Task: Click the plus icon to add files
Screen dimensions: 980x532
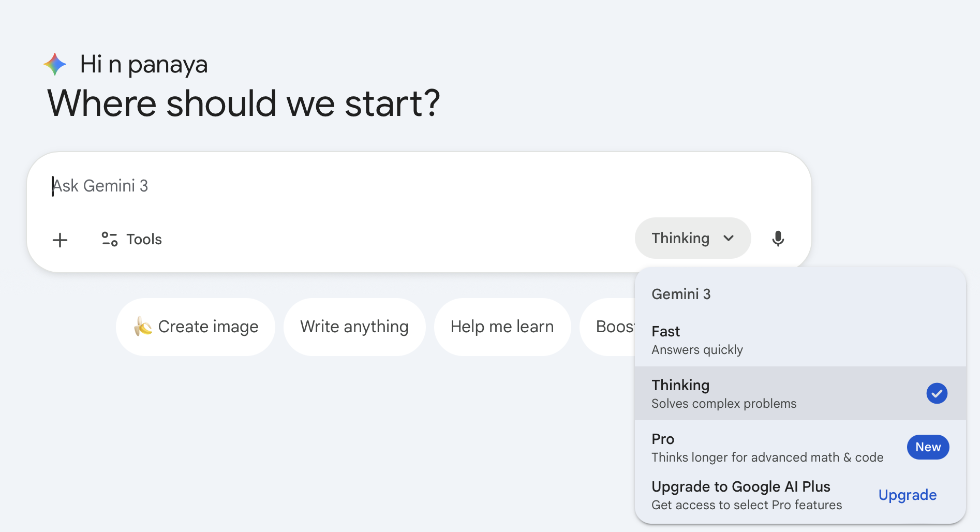Action: point(60,240)
